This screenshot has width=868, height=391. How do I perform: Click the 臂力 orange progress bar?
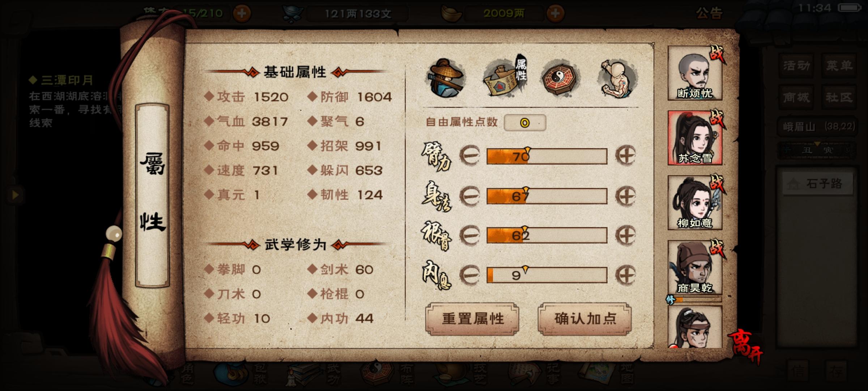point(547,156)
